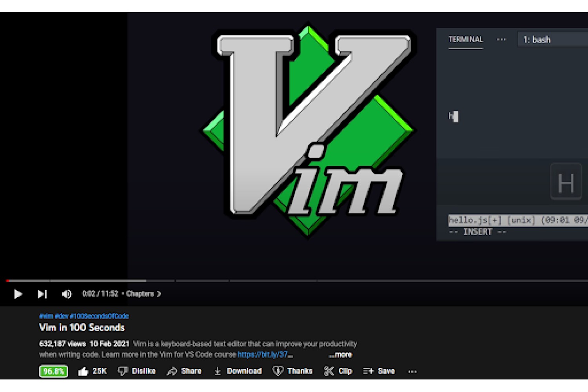Play the Vim in 100 Seconds video
The image size is (588, 392).
point(18,294)
